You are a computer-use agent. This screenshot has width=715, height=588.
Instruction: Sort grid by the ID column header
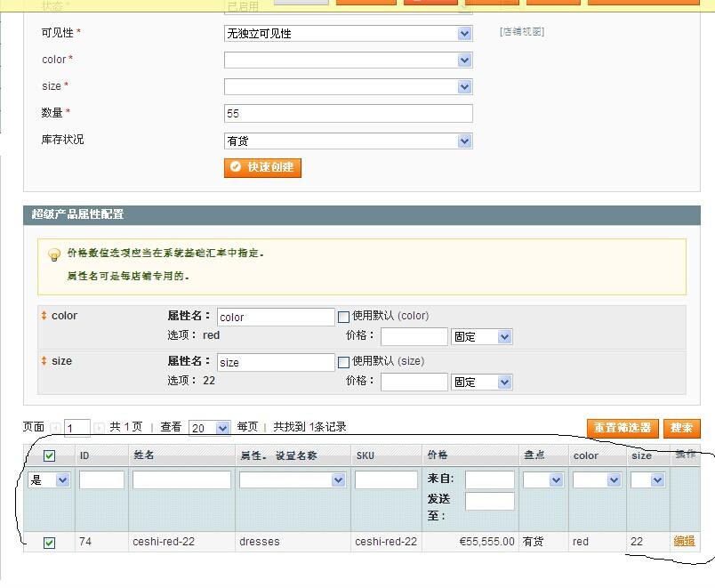(84, 455)
